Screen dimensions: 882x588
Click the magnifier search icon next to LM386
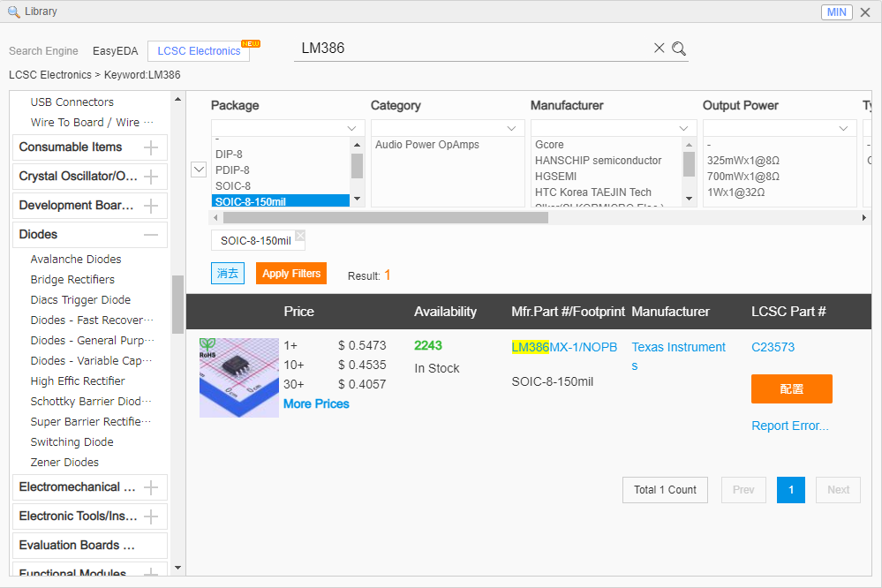pos(679,49)
